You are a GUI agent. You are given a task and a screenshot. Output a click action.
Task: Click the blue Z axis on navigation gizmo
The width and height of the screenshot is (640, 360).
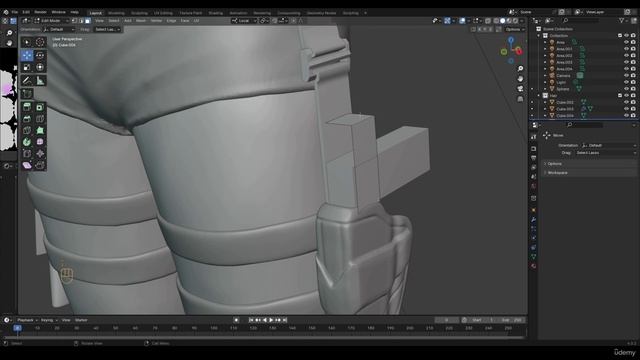[x=511, y=40]
